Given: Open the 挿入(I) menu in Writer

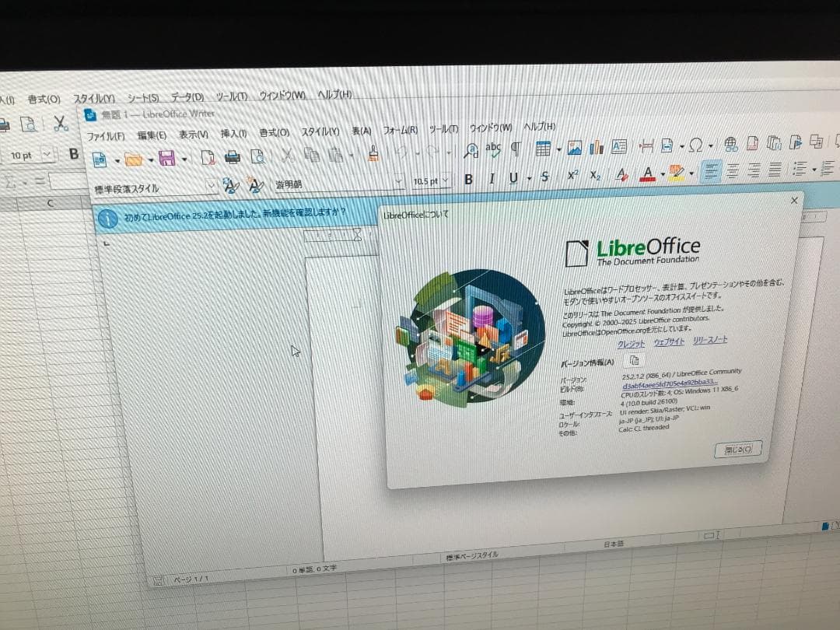Looking at the screenshot, I should [x=233, y=134].
